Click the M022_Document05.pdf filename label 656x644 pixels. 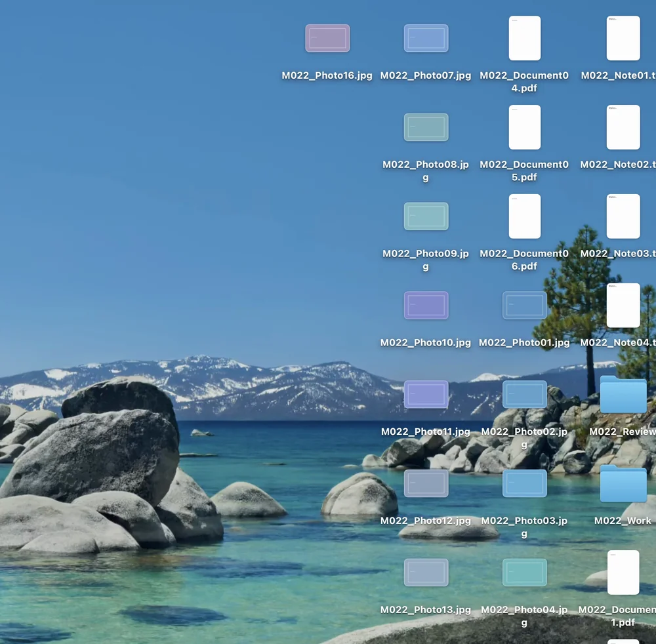[524, 171]
